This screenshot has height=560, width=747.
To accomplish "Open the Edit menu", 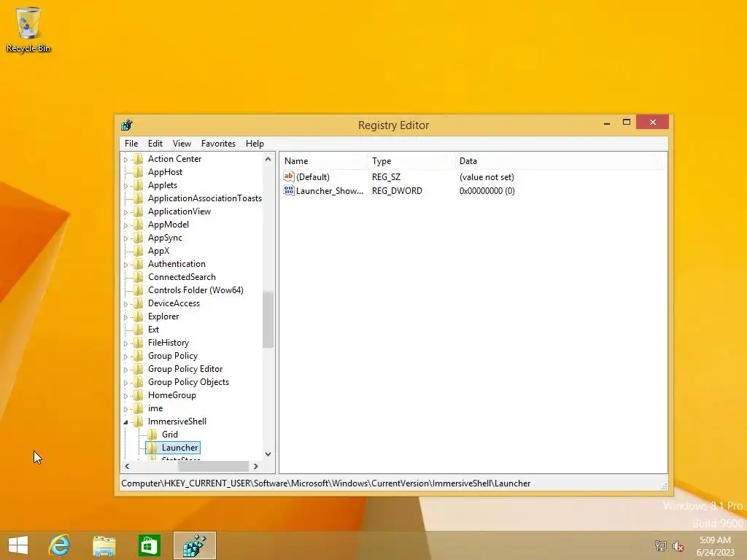I will [155, 144].
